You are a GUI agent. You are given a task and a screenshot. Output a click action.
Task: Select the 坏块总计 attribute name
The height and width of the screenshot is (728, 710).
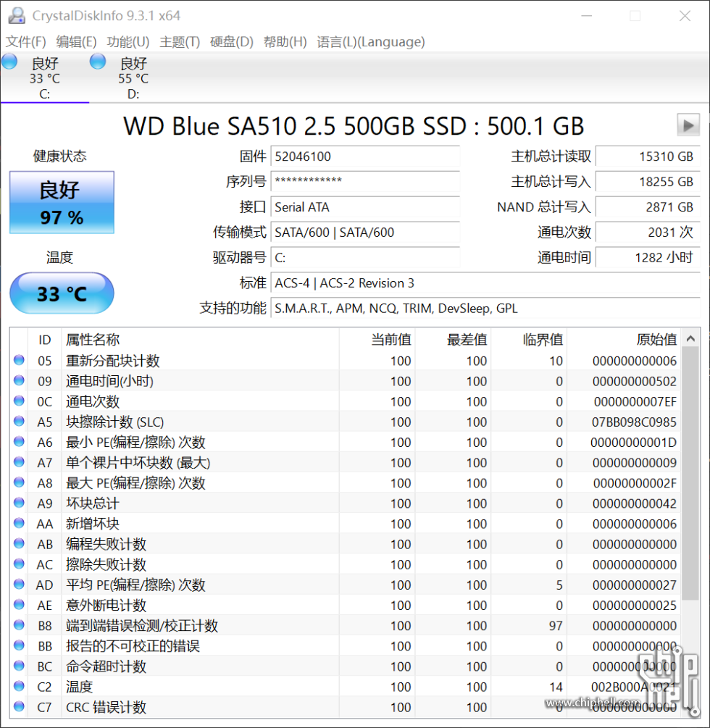coord(93,503)
